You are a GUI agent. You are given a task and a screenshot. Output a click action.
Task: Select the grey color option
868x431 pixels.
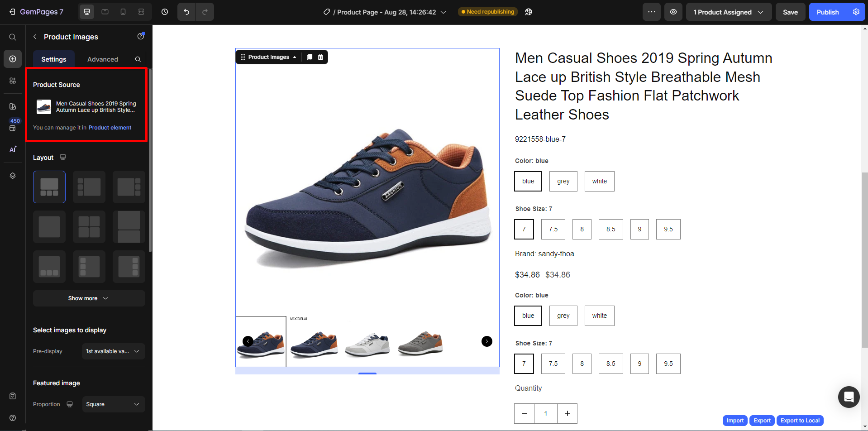point(563,182)
